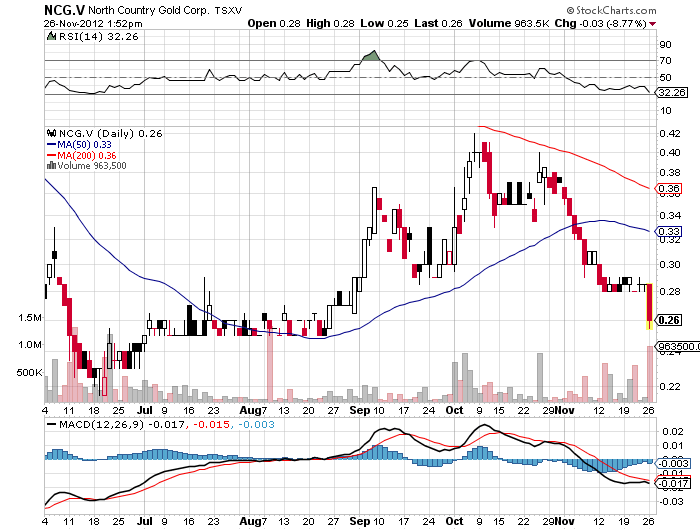Click the 32.26 RSI axis tag
This screenshot has height=530, width=700.
671,92
